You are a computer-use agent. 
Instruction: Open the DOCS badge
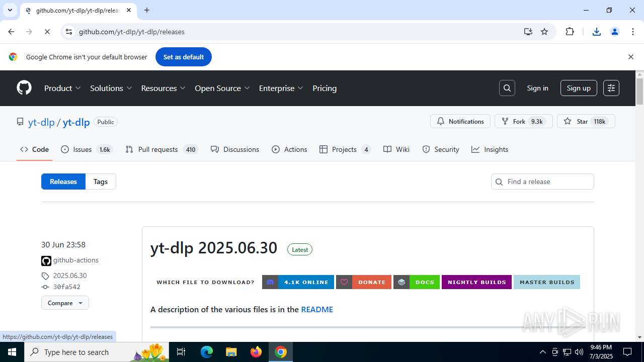[x=417, y=282]
